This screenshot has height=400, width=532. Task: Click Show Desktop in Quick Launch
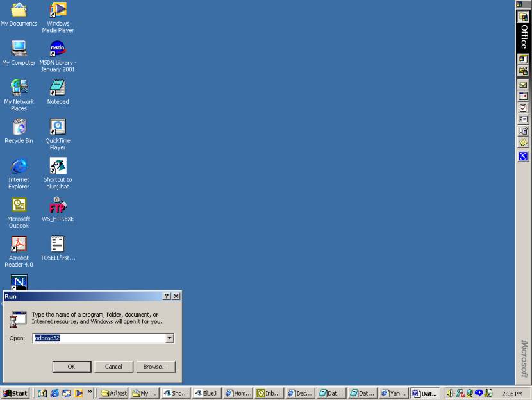42,393
